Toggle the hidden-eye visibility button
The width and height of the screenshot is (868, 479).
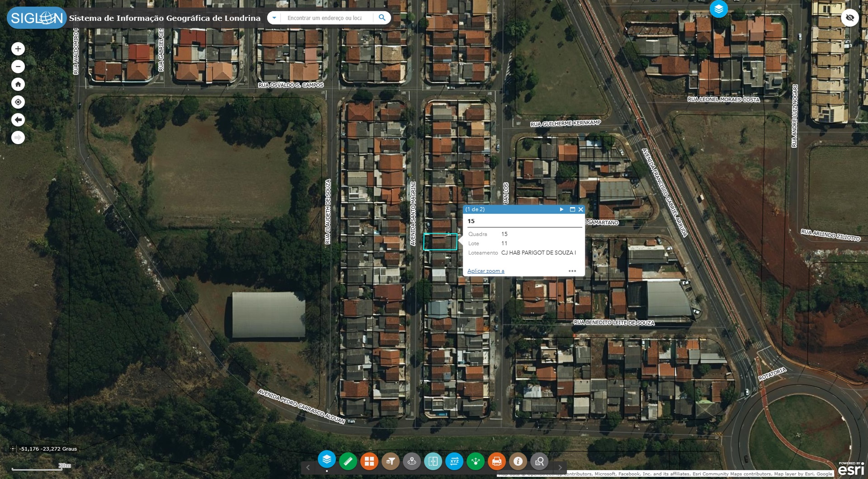pyautogui.click(x=850, y=18)
